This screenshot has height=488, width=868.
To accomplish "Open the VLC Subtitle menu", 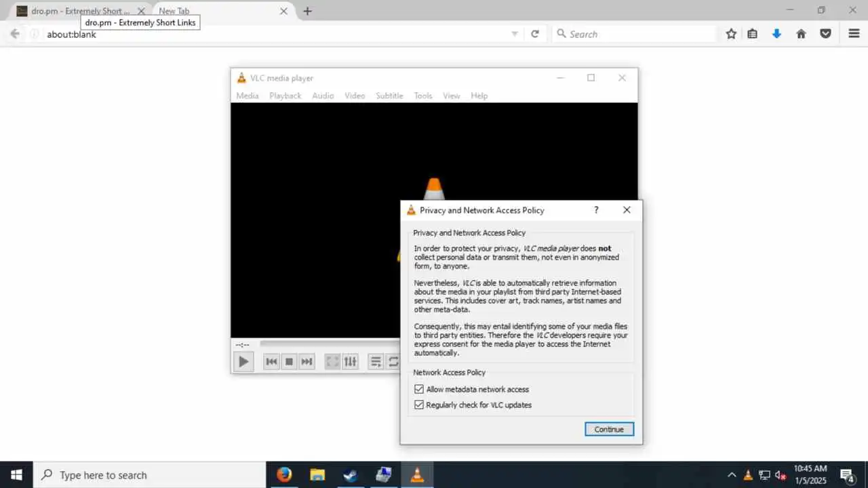I will coord(389,96).
